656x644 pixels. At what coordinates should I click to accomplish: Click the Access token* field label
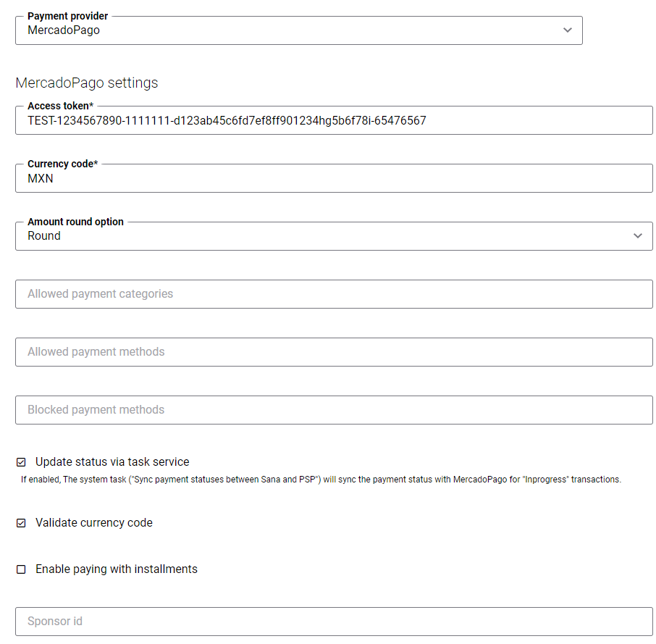point(61,106)
